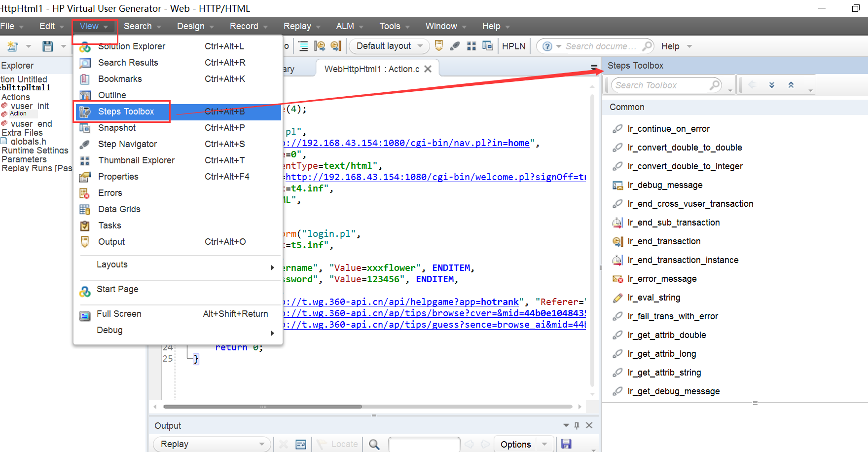This screenshot has width=868, height=452.
Task: Open the Record menu
Action: (x=249, y=26)
